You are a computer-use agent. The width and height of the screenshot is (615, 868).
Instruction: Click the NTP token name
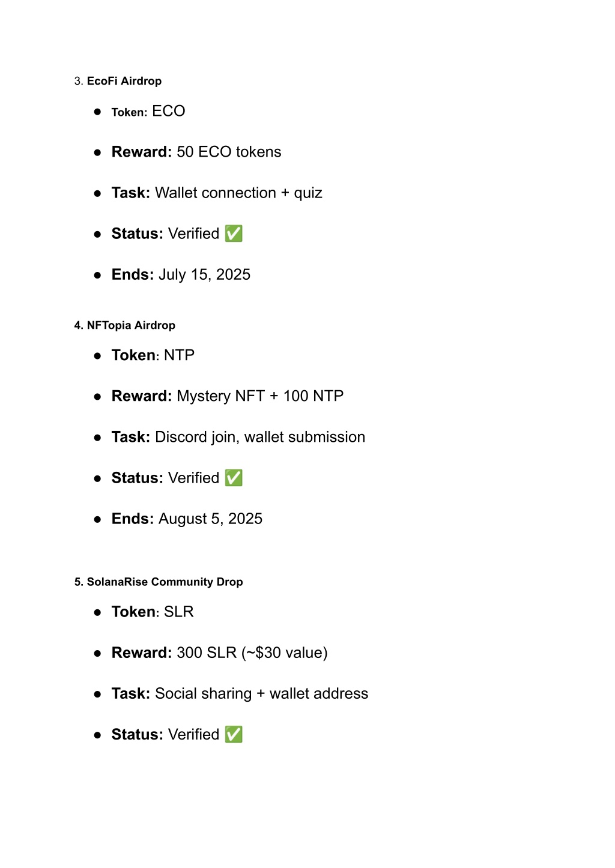tap(179, 355)
